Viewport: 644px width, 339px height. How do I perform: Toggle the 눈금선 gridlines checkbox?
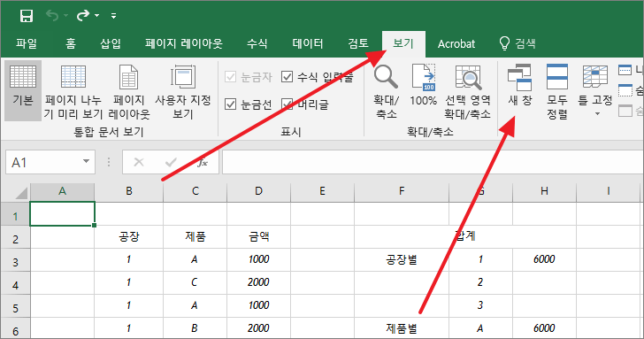pyautogui.click(x=230, y=104)
